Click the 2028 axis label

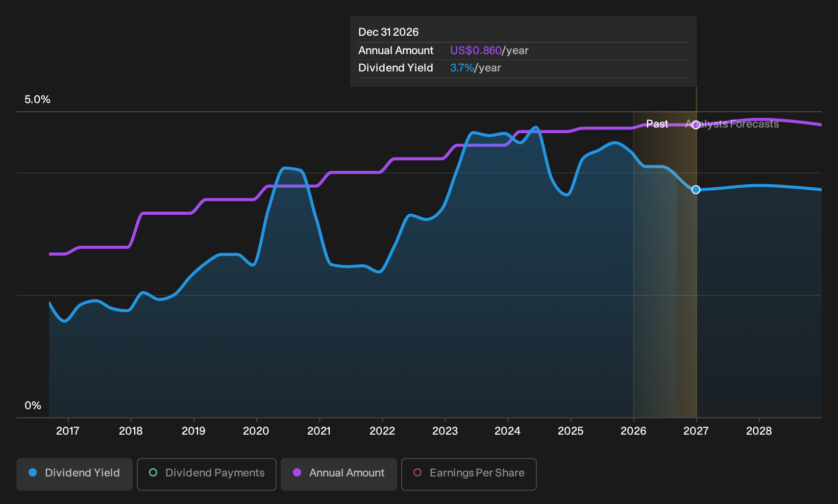click(759, 431)
